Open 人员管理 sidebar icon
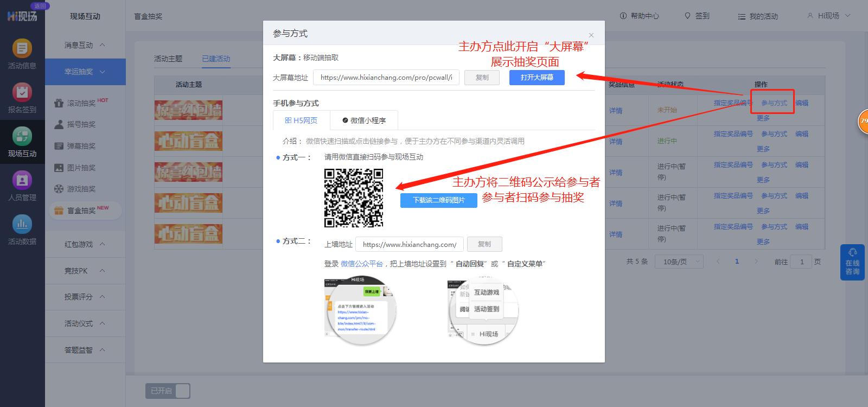 click(x=22, y=186)
